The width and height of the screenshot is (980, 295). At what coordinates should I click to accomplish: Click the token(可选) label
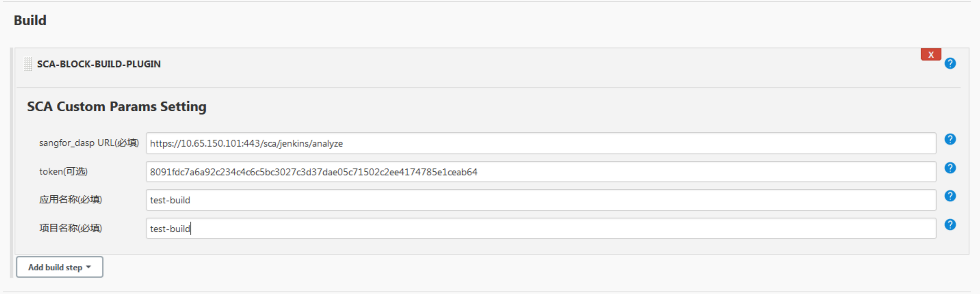coord(63,172)
